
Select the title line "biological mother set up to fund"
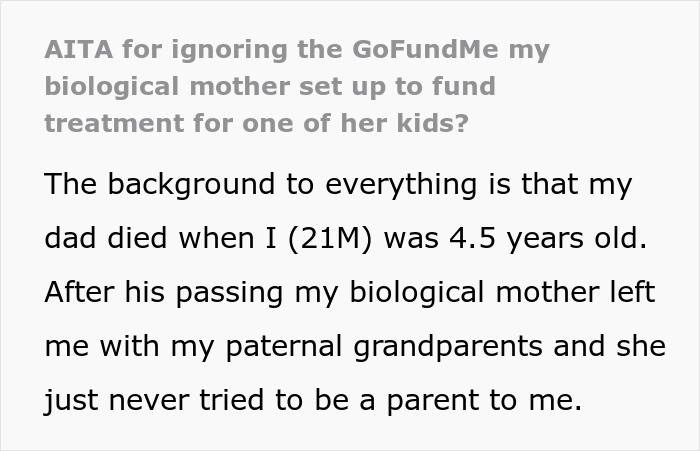click(x=270, y=86)
